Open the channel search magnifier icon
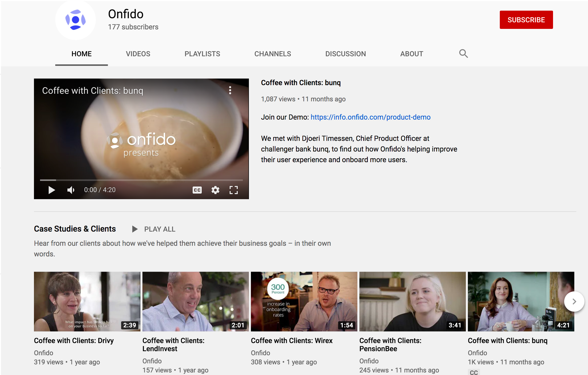 click(464, 54)
